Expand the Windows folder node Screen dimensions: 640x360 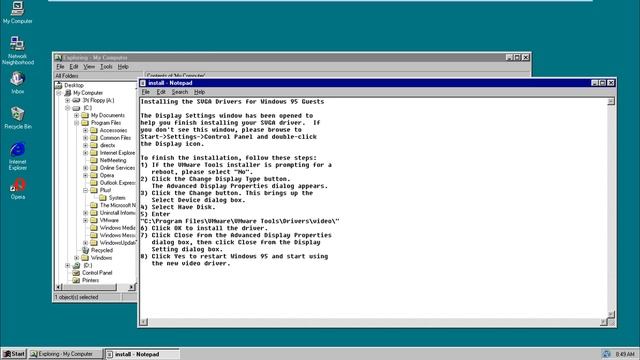coord(76,258)
